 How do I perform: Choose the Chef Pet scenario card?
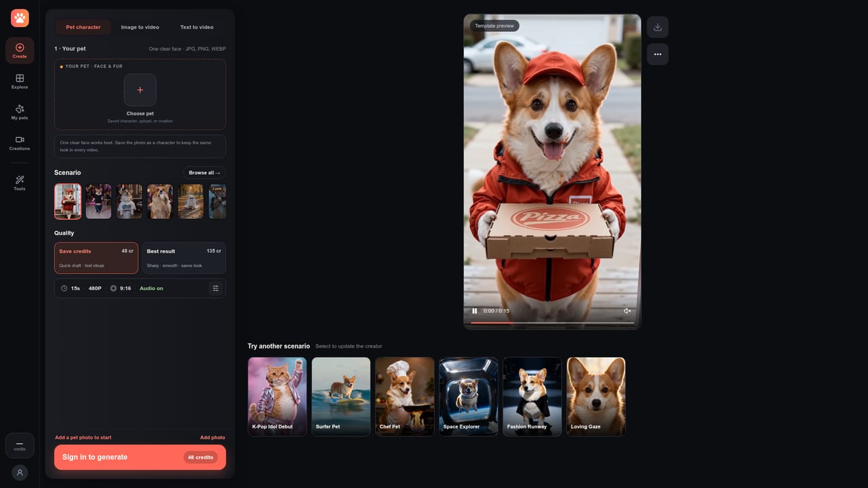coord(405,396)
